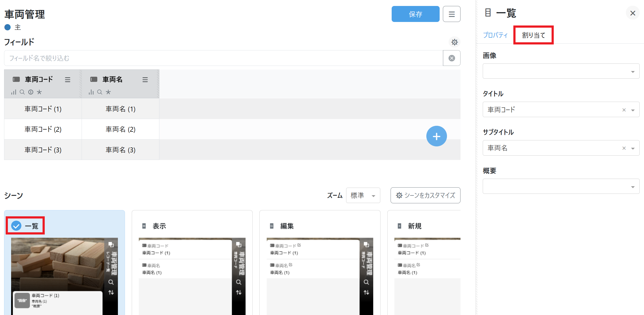Click the blue plus add-field button
Viewport: 644px width, 315px height.
click(x=436, y=136)
